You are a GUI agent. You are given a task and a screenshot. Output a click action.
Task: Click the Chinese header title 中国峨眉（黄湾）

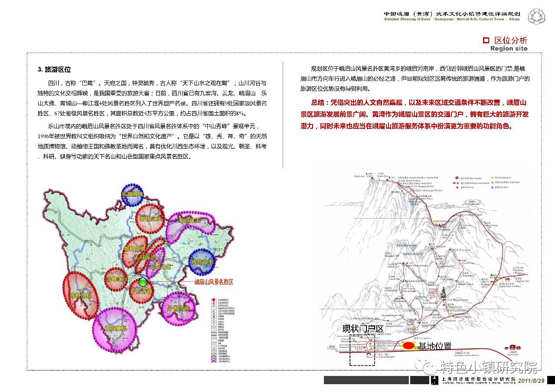click(x=452, y=13)
